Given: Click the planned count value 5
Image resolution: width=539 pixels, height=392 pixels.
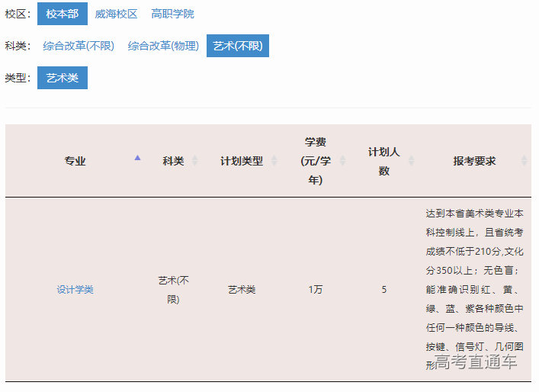Looking at the screenshot, I should pos(384,290).
